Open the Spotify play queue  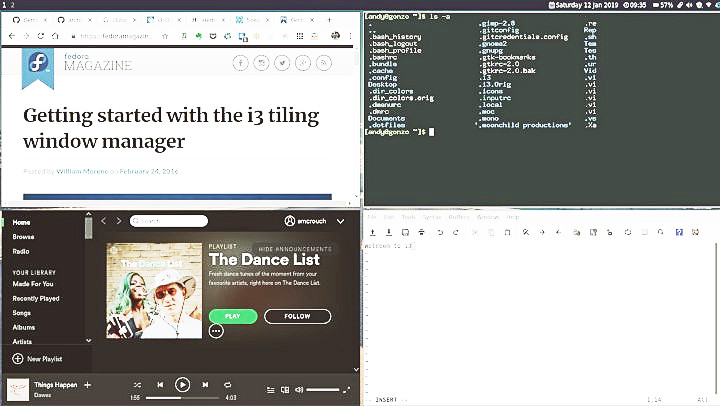point(270,389)
